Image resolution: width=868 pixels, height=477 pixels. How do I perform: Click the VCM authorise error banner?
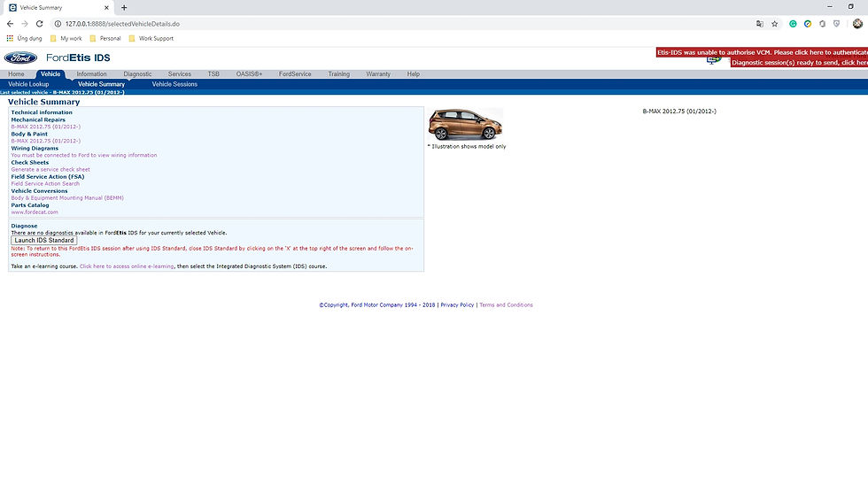[762, 52]
